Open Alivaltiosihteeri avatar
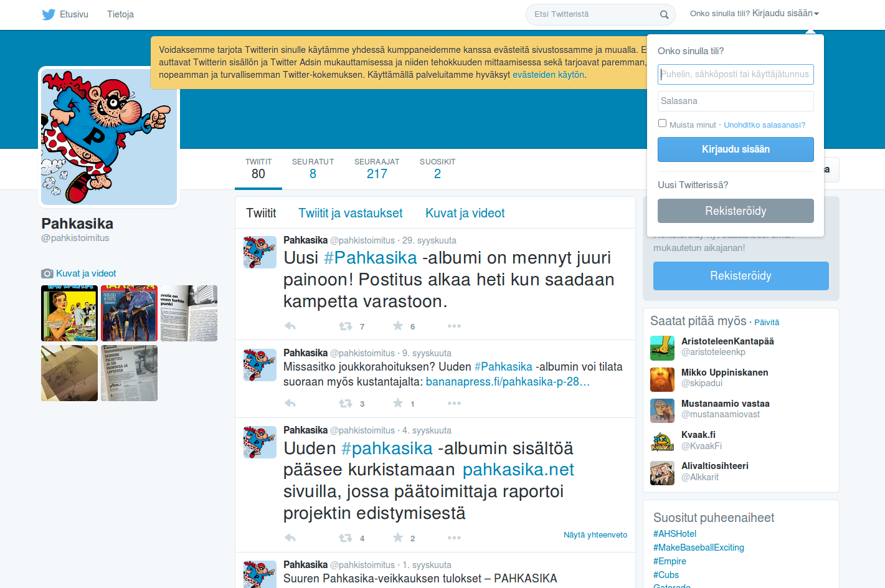 coord(662,473)
